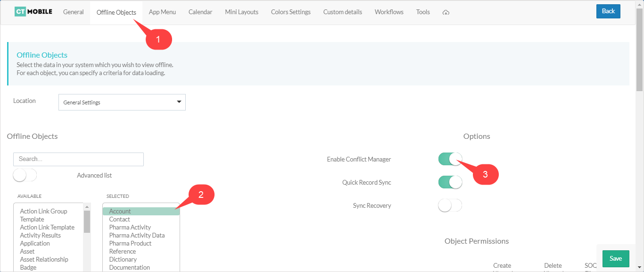Select Activity Results in Available list

[41, 235]
